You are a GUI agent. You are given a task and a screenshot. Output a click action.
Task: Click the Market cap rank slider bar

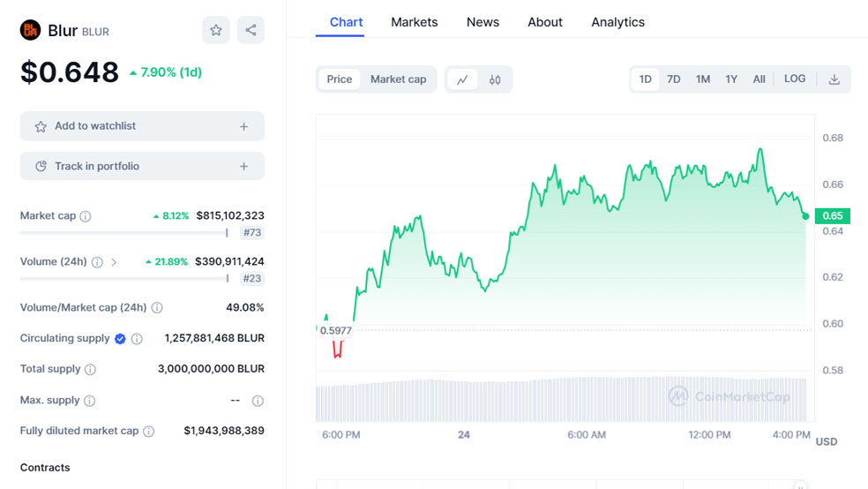(x=123, y=233)
